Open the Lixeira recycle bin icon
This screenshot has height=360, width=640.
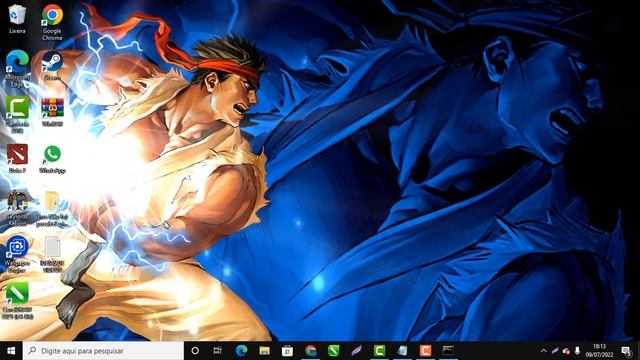pyautogui.click(x=17, y=19)
